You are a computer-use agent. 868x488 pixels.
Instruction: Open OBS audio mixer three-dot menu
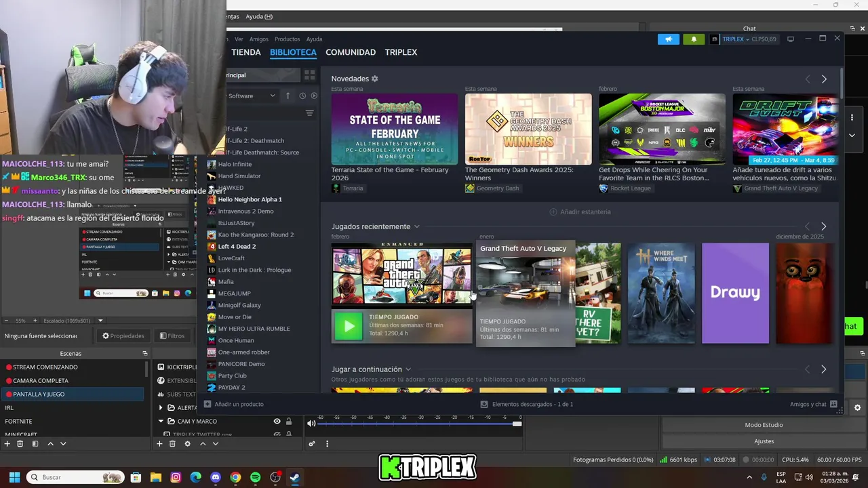point(327,444)
